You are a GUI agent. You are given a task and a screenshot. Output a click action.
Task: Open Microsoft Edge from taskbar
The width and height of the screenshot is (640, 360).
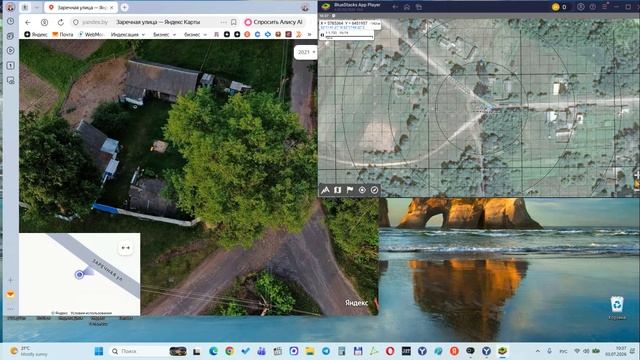[x=213, y=351]
